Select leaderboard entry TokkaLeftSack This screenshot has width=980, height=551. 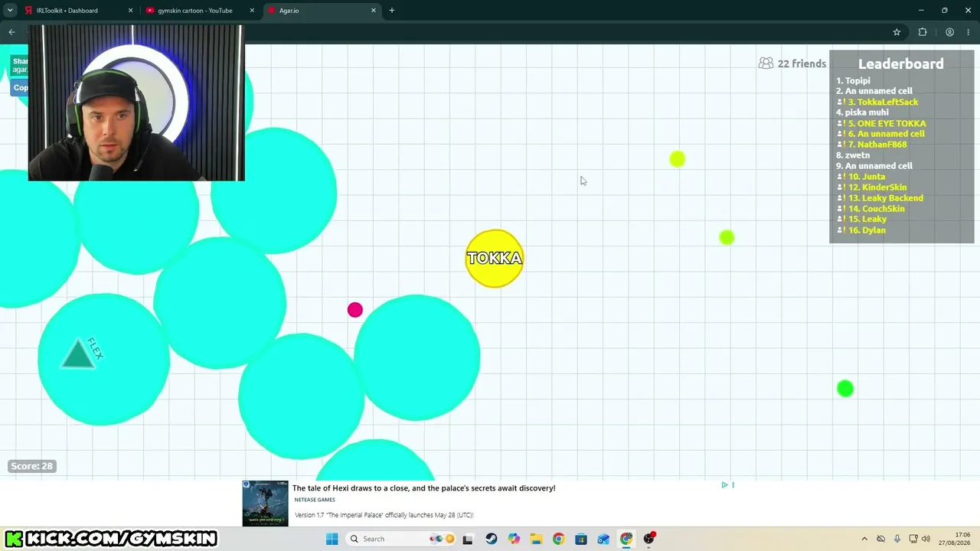pyautogui.click(x=877, y=102)
